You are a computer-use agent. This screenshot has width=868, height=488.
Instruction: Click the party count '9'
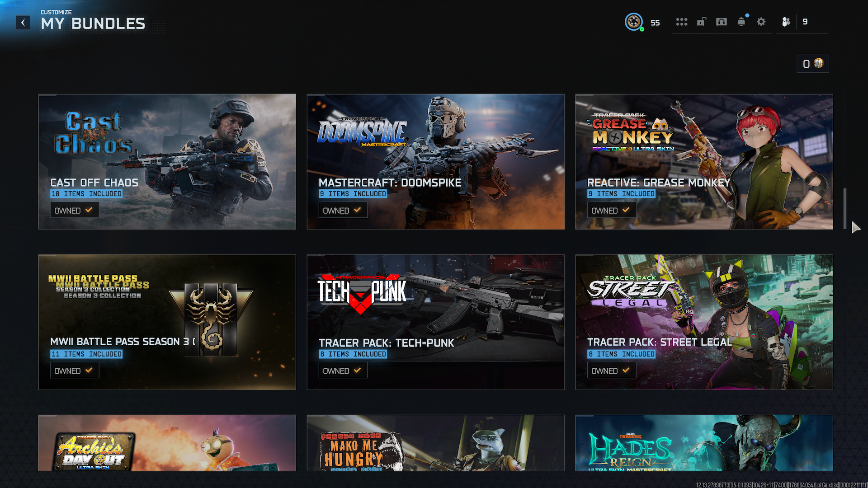[x=805, y=22]
